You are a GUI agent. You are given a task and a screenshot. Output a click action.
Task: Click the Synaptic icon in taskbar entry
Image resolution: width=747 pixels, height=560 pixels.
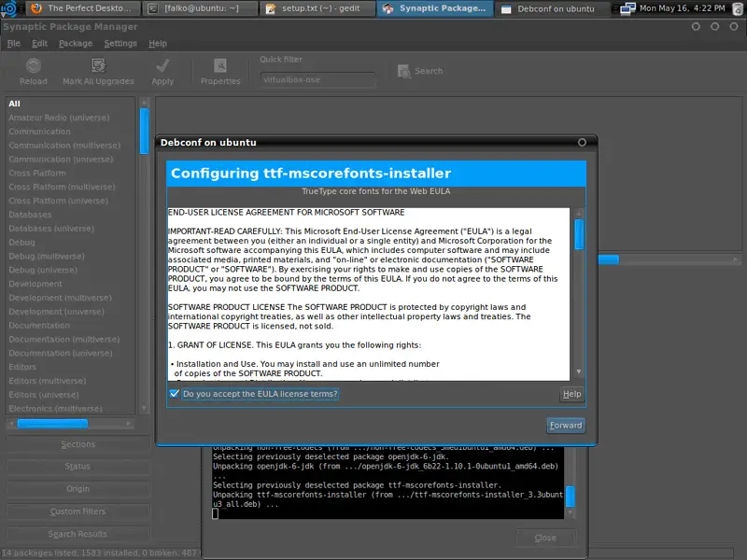388,8
